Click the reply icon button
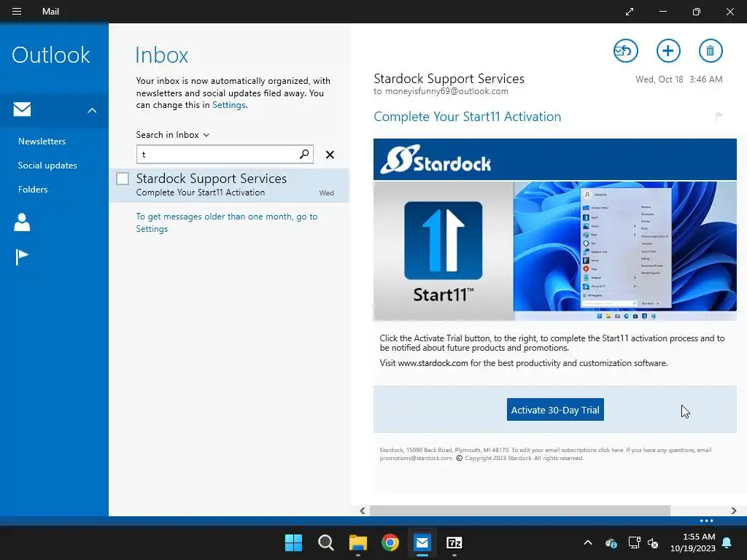Image resolution: width=747 pixels, height=560 pixels. click(625, 50)
